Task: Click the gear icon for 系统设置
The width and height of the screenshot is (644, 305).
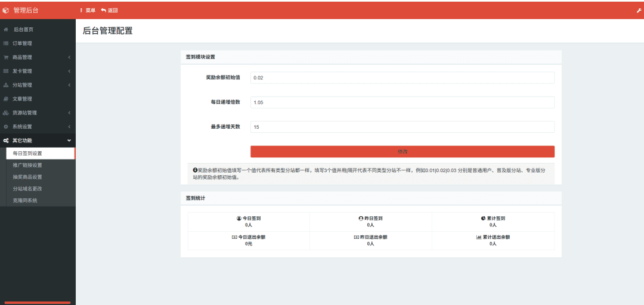Action: click(x=6, y=126)
